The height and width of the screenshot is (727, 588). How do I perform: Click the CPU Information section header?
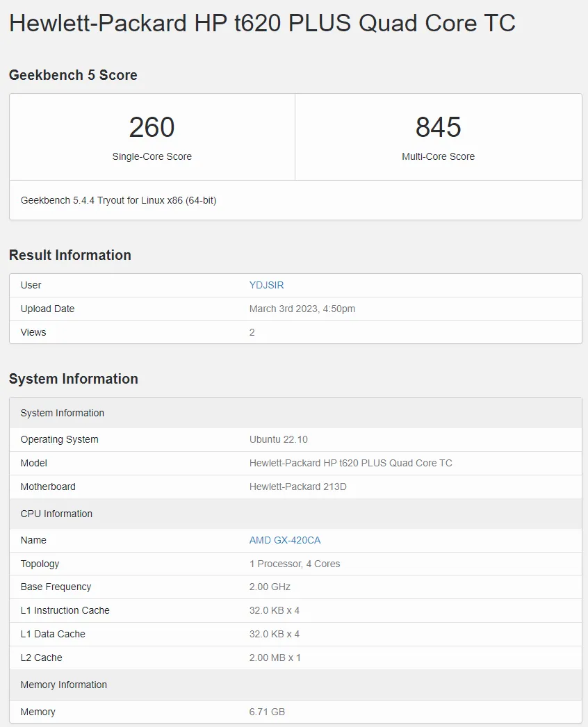click(x=56, y=514)
